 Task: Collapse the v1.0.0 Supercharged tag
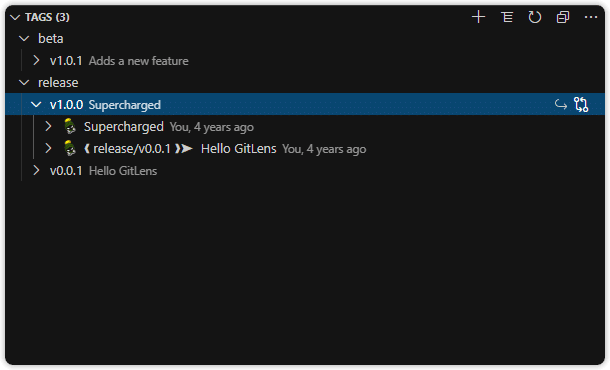click(36, 105)
